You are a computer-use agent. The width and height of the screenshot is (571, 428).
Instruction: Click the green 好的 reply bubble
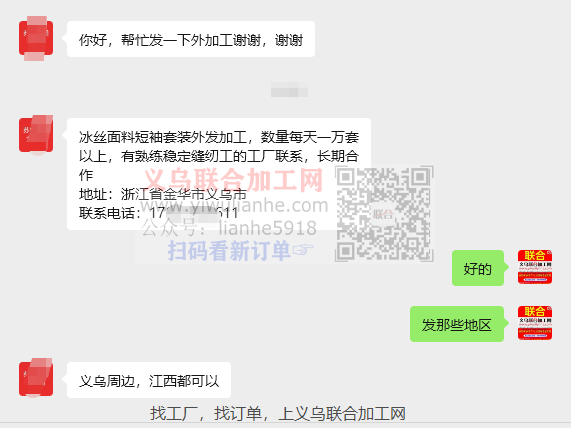coord(478,268)
